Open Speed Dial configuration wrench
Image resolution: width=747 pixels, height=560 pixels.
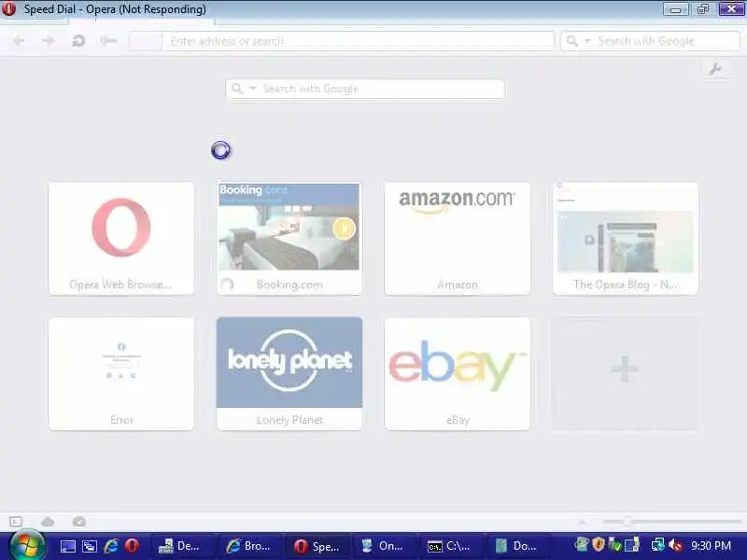[714, 69]
